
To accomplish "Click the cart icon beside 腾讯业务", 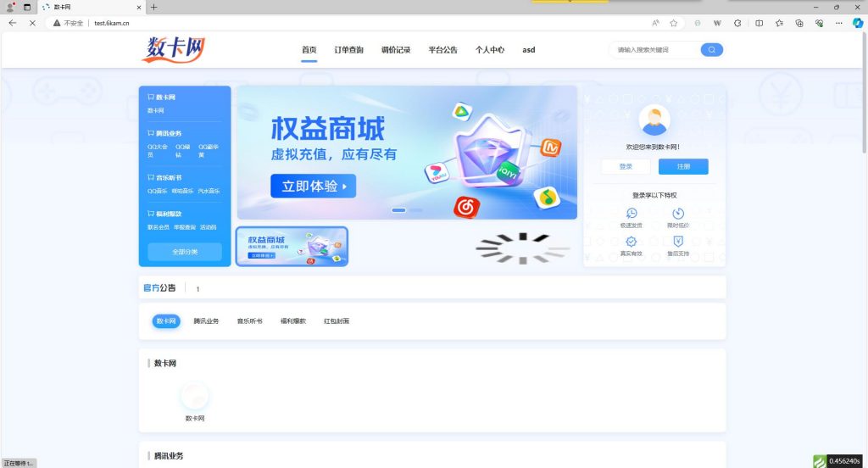I will click(x=151, y=133).
